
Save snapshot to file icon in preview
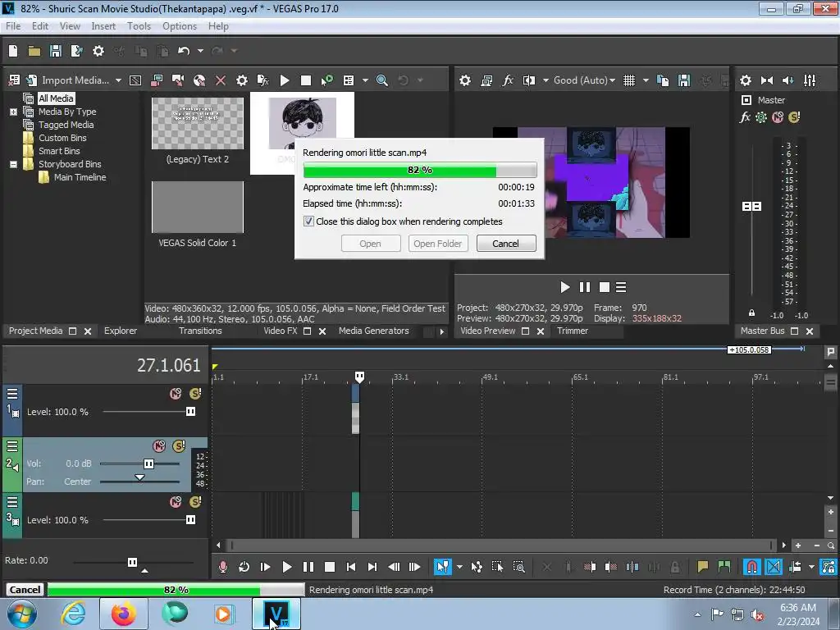[x=684, y=80]
